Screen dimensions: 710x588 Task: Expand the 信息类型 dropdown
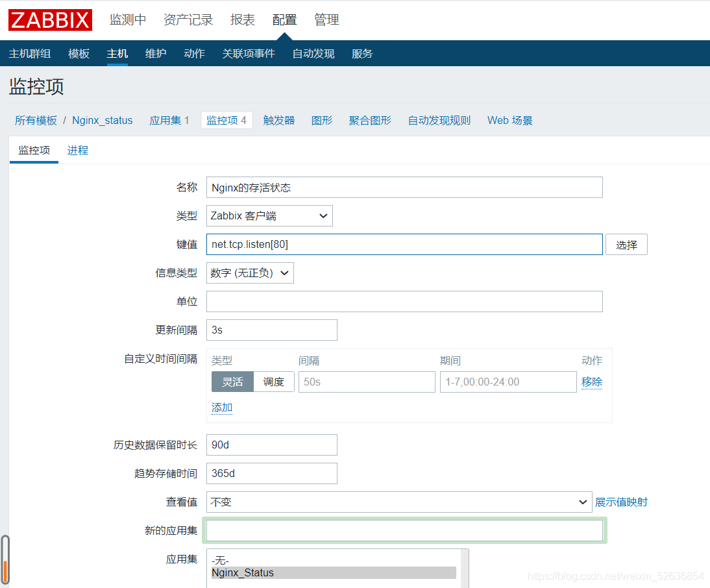point(250,273)
